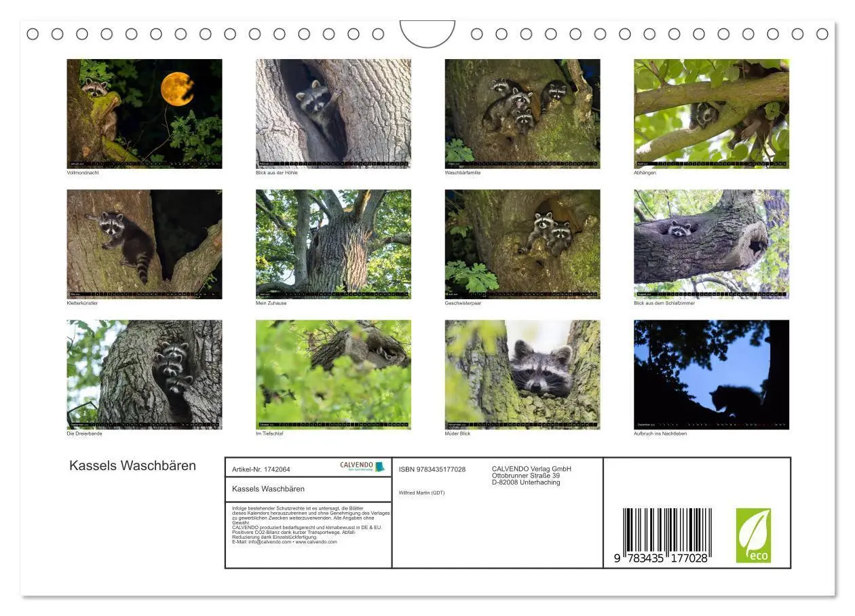The image size is (855, 616).
Task: Click the CALVENDO logo
Action: click(x=363, y=467)
